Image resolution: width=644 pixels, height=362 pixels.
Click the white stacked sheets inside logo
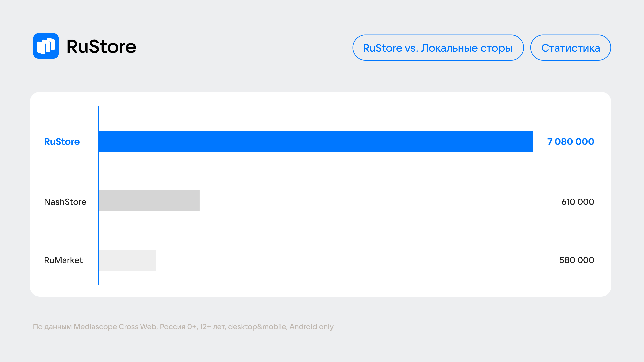tap(46, 46)
